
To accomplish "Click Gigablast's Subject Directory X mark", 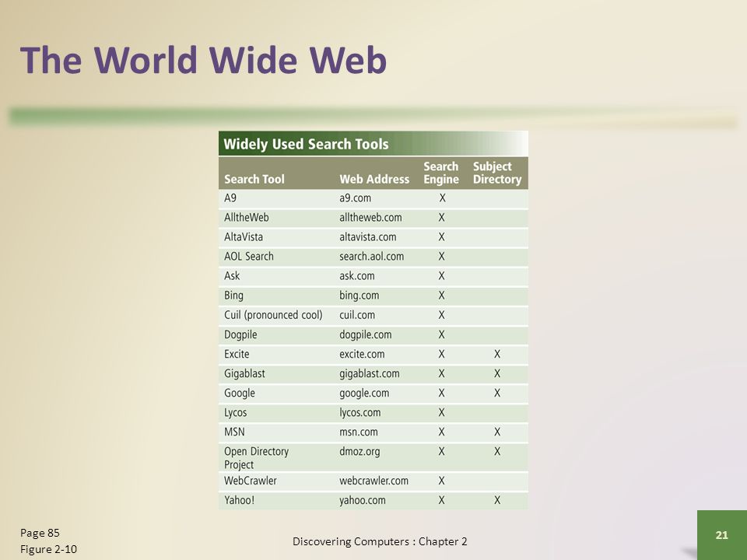I will (497, 374).
